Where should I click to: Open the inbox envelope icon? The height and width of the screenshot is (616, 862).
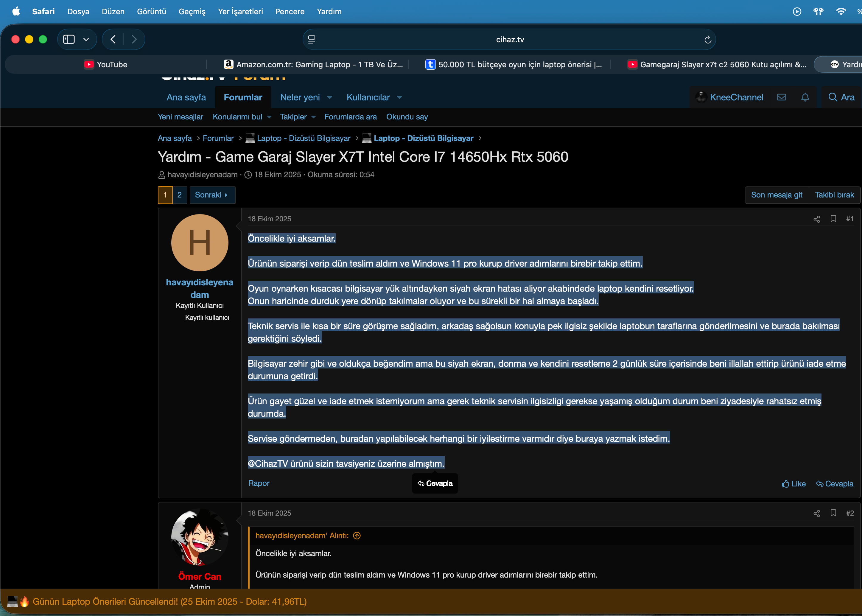click(782, 97)
